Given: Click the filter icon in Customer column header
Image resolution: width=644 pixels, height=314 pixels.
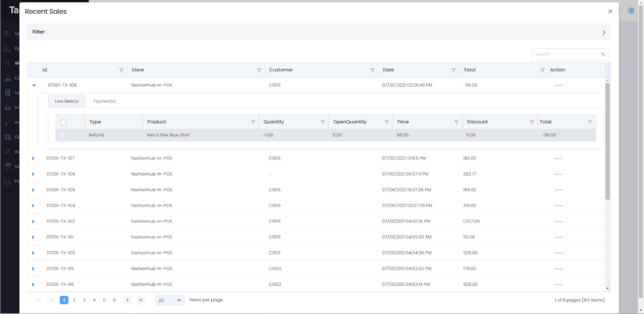Looking at the screenshot, I should click(x=372, y=70).
